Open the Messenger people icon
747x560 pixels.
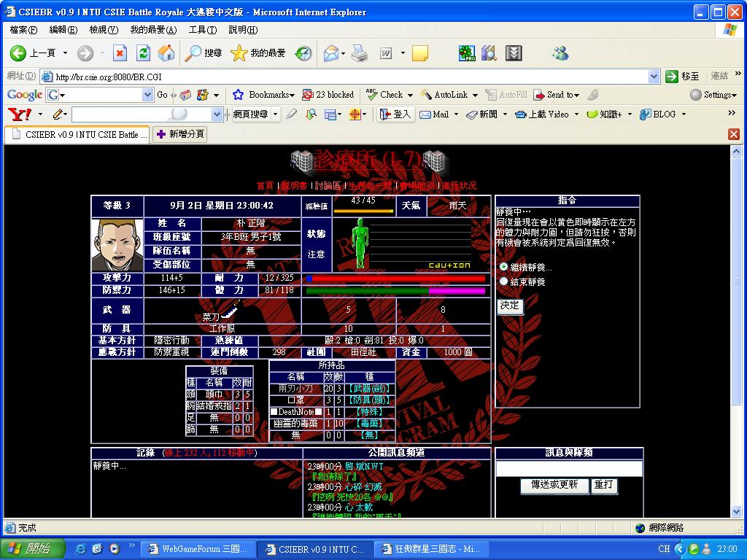pyautogui.click(x=560, y=52)
